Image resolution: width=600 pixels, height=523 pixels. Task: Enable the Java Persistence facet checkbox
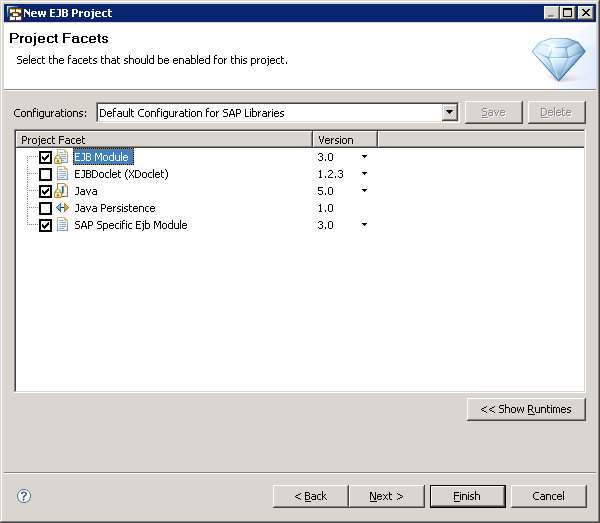point(45,208)
